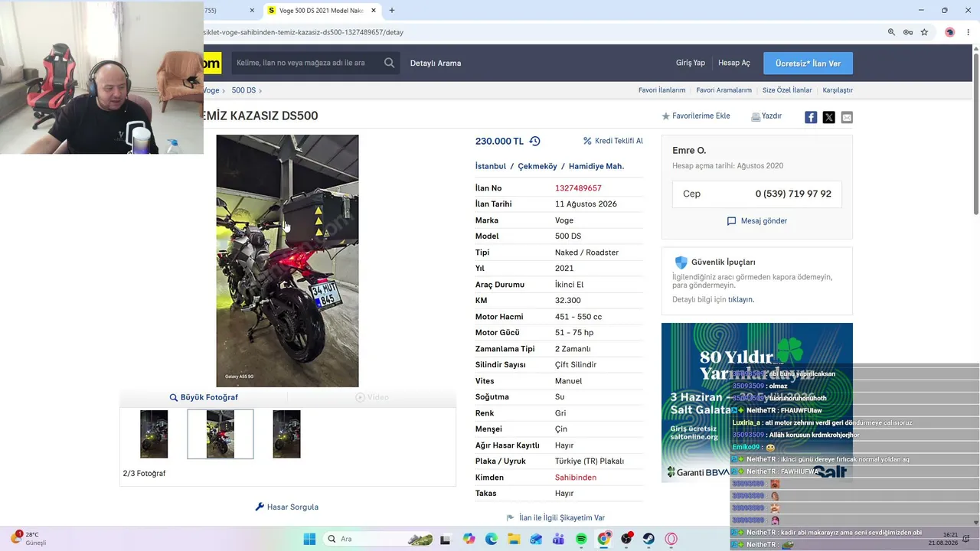
Task: Open Detaylı Arama
Action: click(x=436, y=63)
